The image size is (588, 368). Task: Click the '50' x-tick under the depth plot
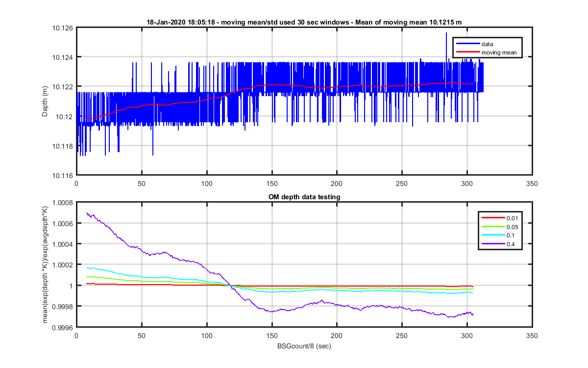142,184
